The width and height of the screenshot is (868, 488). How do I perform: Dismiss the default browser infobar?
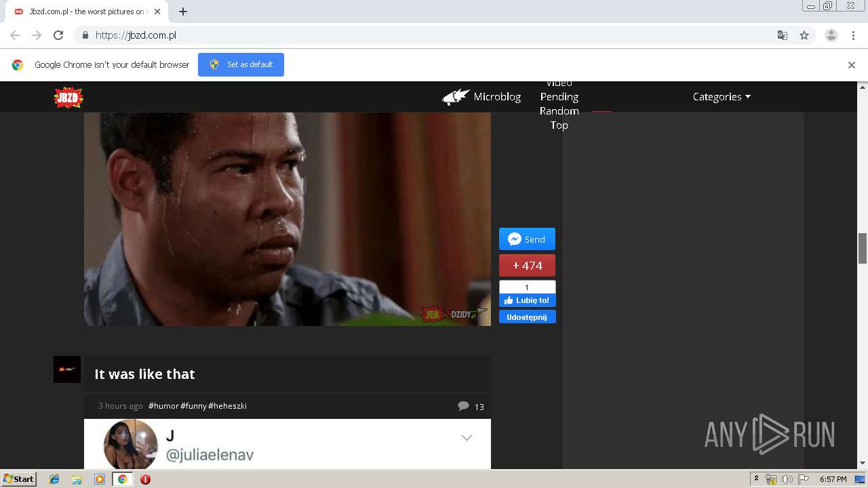click(852, 65)
